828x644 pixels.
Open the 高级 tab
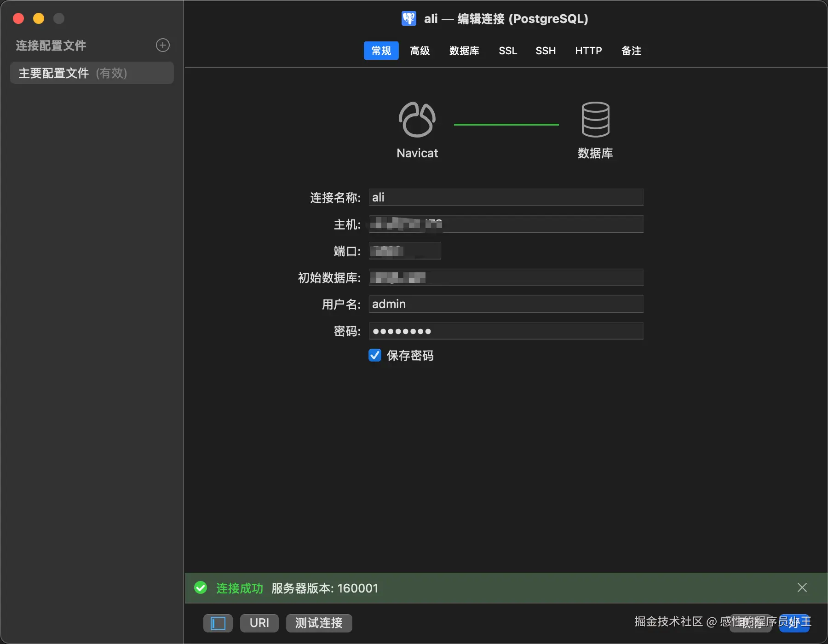(x=420, y=51)
